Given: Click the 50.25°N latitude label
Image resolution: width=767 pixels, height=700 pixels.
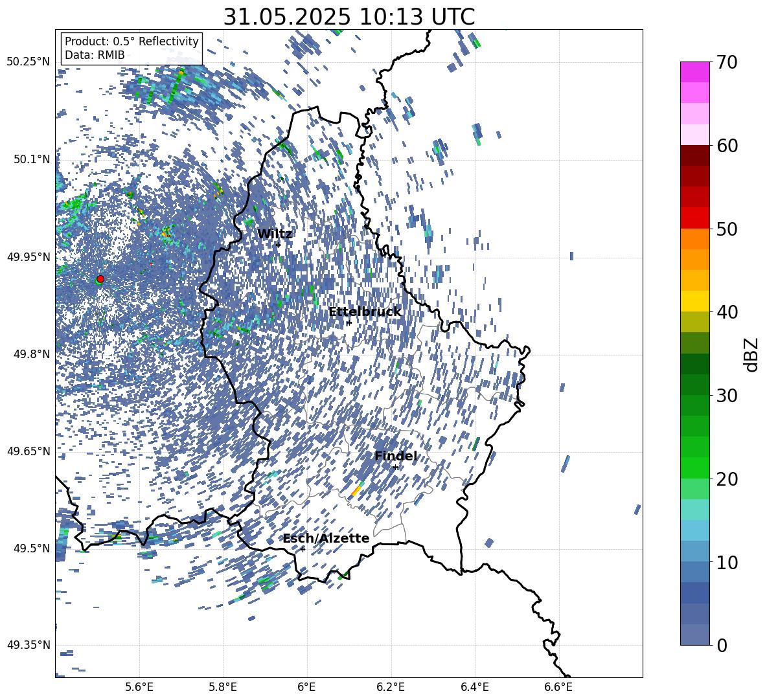Looking at the screenshot, I should coord(29,62).
